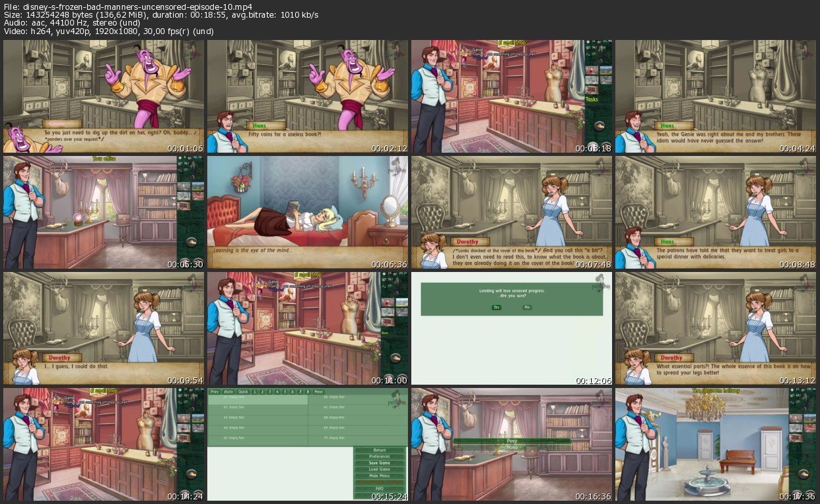The height and width of the screenshot is (504, 820).
Task: Select Load Game in the game menu
Action: pyautogui.click(x=379, y=469)
